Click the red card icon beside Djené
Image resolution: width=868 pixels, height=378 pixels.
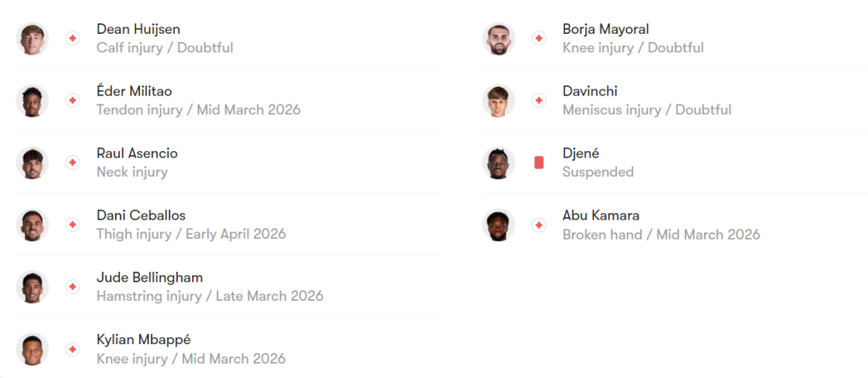click(x=538, y=162)
